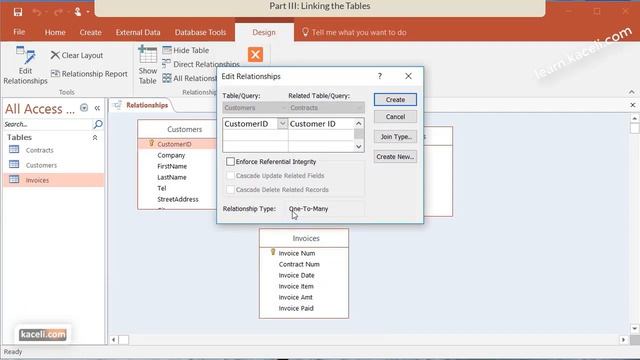
Task: Click the Create button in dialog
Action: click(395, 100)
